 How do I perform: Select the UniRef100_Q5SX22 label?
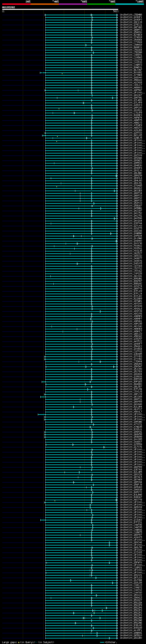[131, 595]
